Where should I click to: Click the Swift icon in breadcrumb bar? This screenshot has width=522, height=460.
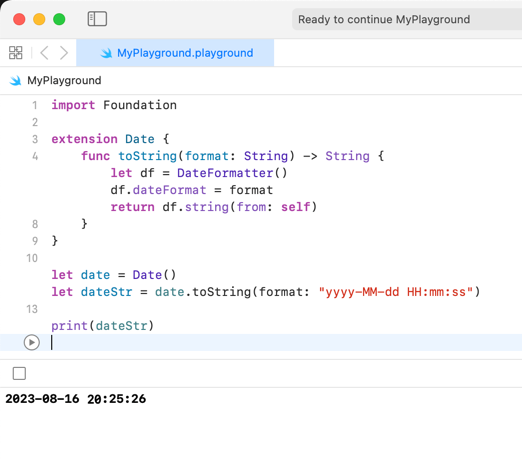coord(15,80)
